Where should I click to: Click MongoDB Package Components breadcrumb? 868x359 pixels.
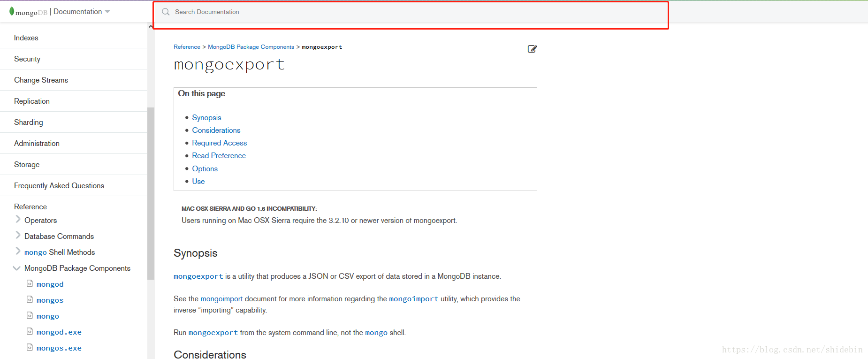[251, 47]
